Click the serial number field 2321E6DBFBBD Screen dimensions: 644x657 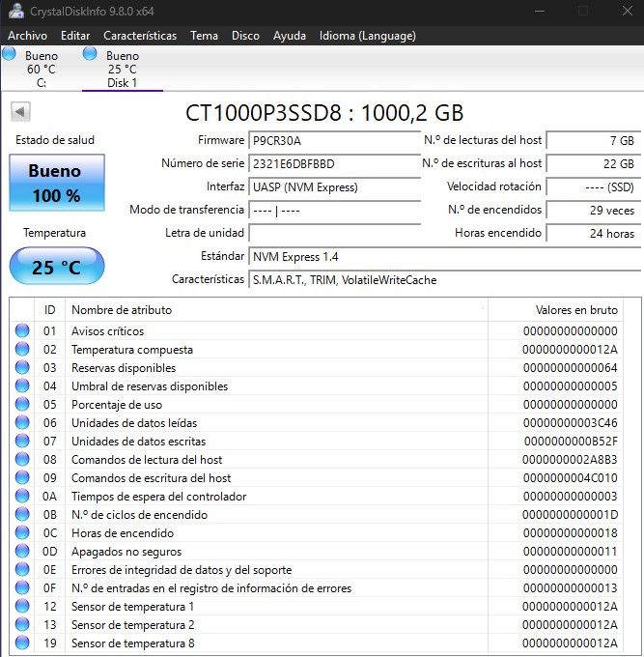coord(335,164)
